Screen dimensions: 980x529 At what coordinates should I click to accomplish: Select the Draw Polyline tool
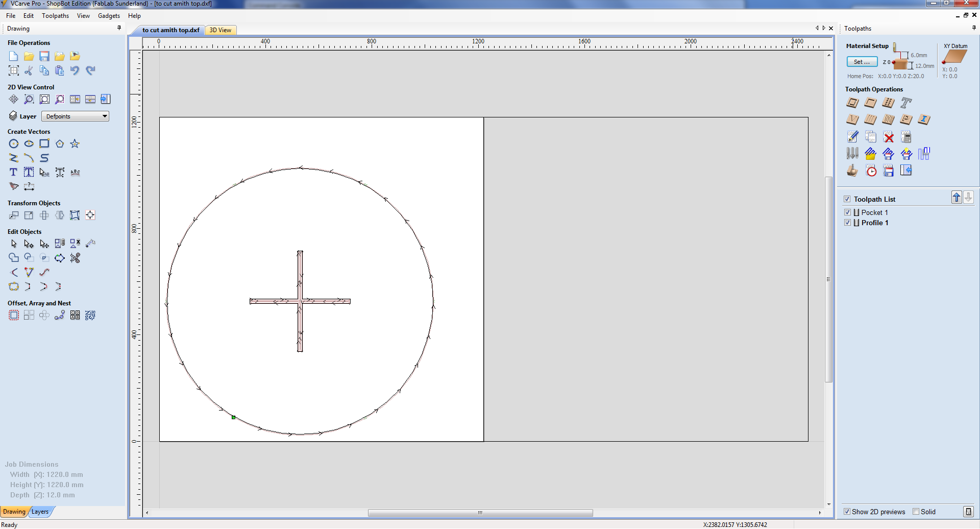(x=14, y=158)
